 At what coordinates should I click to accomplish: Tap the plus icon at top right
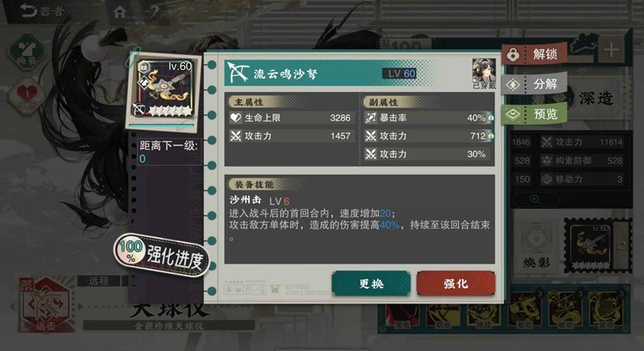611,50
